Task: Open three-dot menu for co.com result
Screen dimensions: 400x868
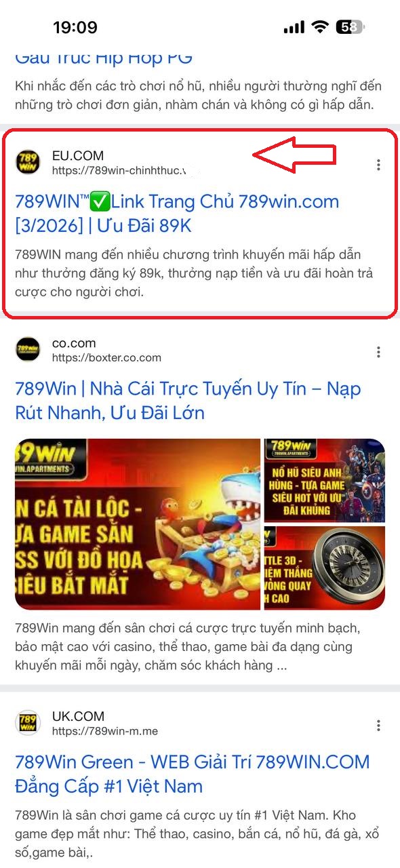Action: click(378, 352)
